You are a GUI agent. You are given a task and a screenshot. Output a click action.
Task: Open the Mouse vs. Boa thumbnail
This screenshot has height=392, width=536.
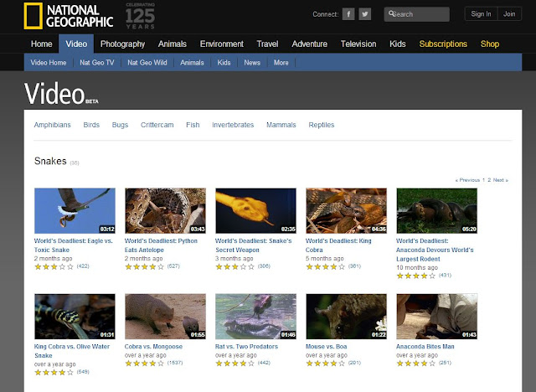[x=346, y=317]
